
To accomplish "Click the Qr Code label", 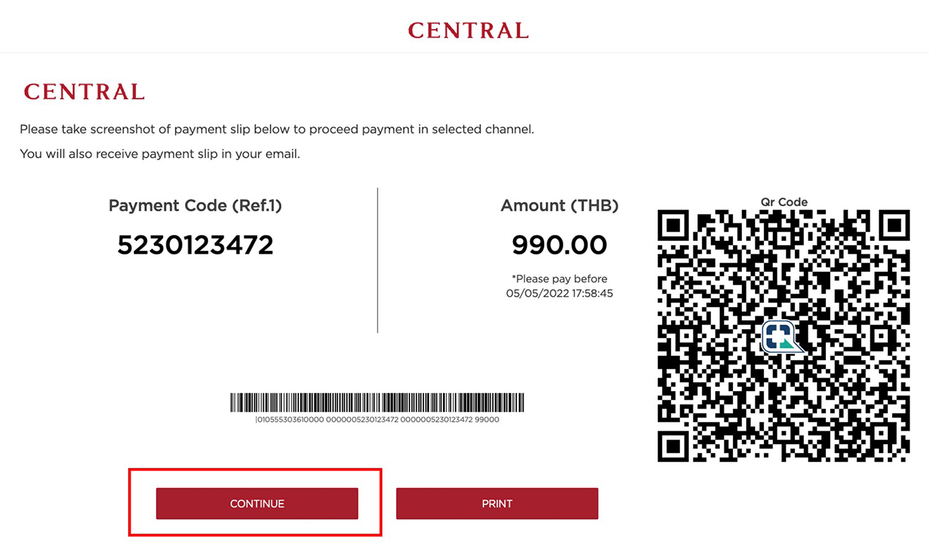I will 784,202.
